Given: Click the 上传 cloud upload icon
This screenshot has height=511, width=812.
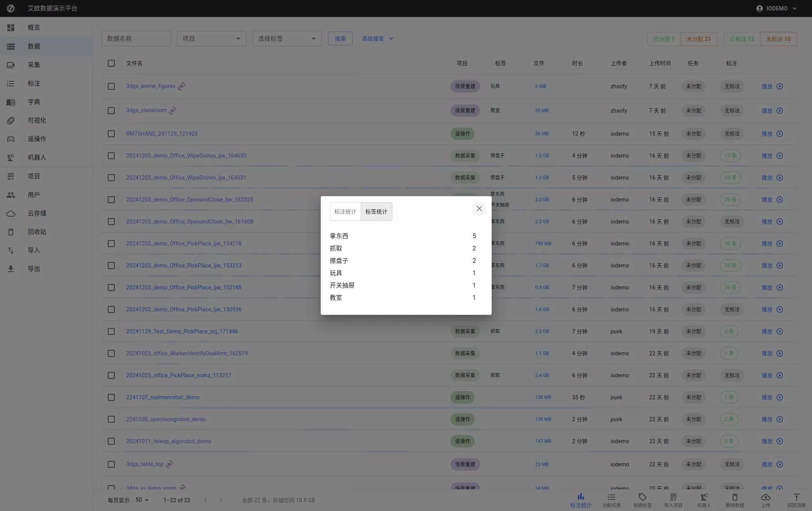Looking at the screenshot, I should [x=765, y=497].
